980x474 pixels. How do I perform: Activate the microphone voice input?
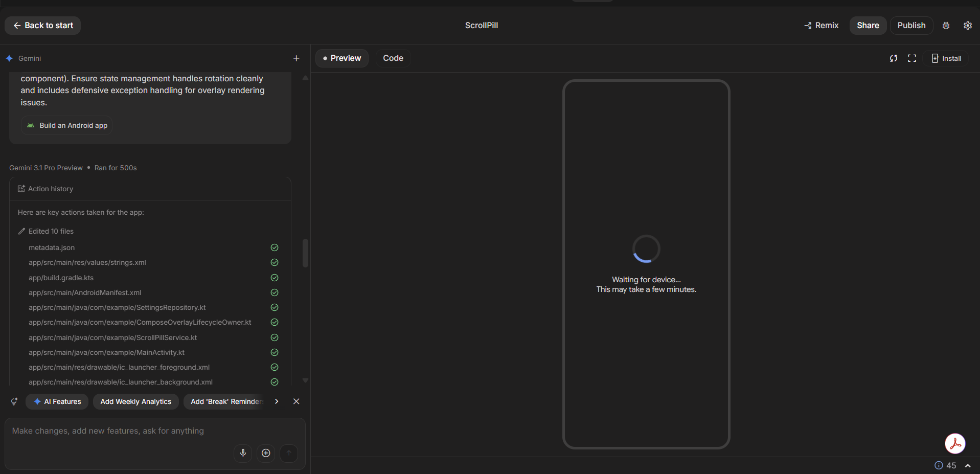243,453
